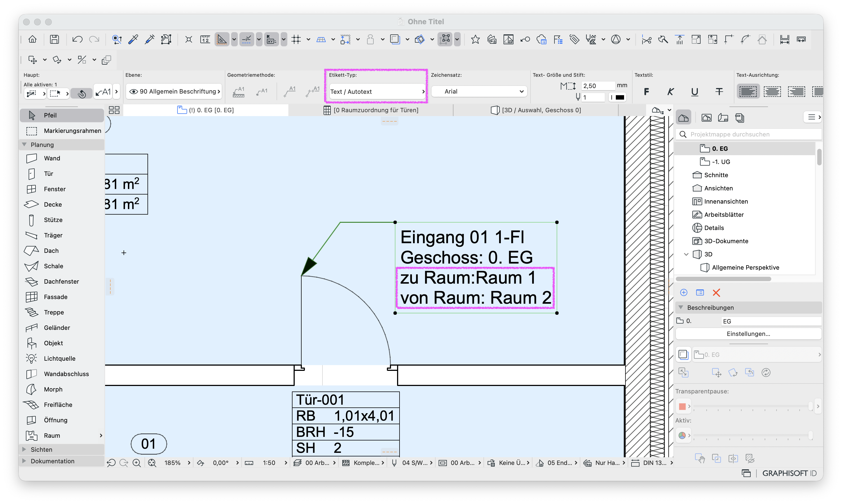Click the Undo arrow icon

click(77, 39)
